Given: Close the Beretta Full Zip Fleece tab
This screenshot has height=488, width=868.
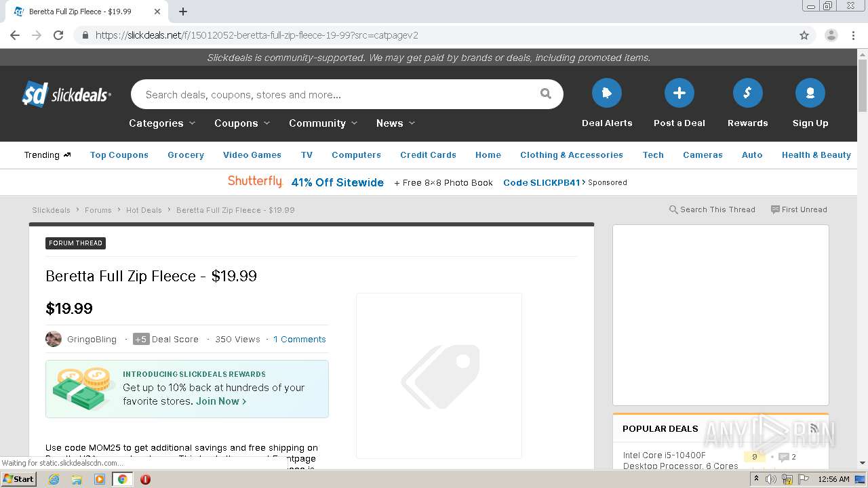Looking at the screenshot, I should [x=157, y=12].
